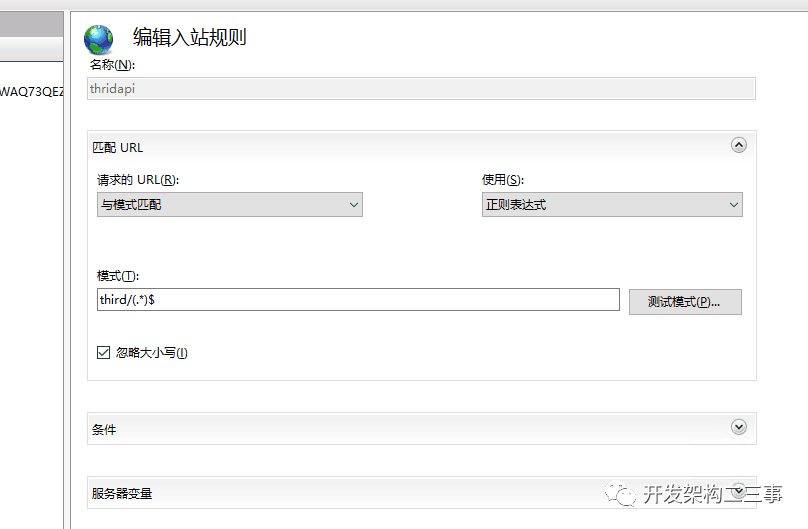Viewport: 808px width, 529px height.
Task: Click the 名称(N): label
Action: pyautogui.click(x=112, y=65)
